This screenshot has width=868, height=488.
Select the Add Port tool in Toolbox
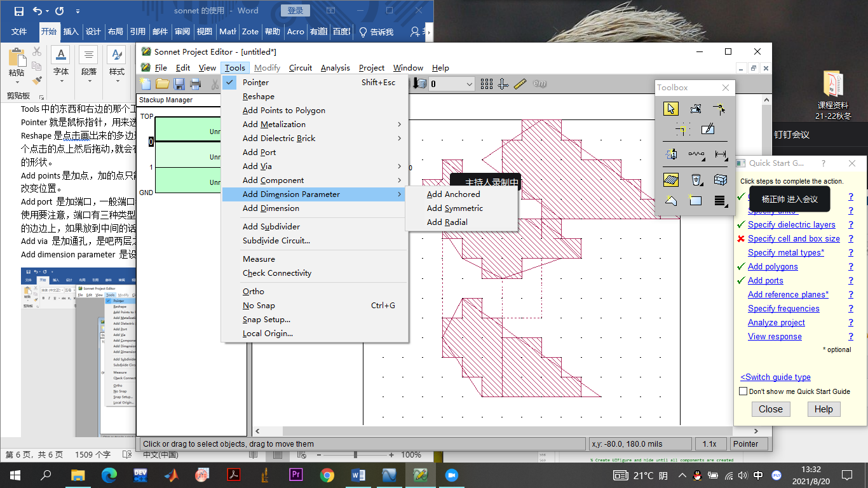[x=670, y=154]
